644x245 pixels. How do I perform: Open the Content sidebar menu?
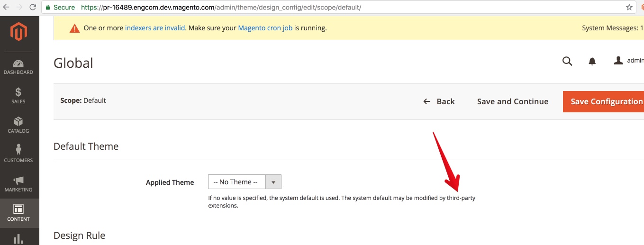click(x=18, y=213)
